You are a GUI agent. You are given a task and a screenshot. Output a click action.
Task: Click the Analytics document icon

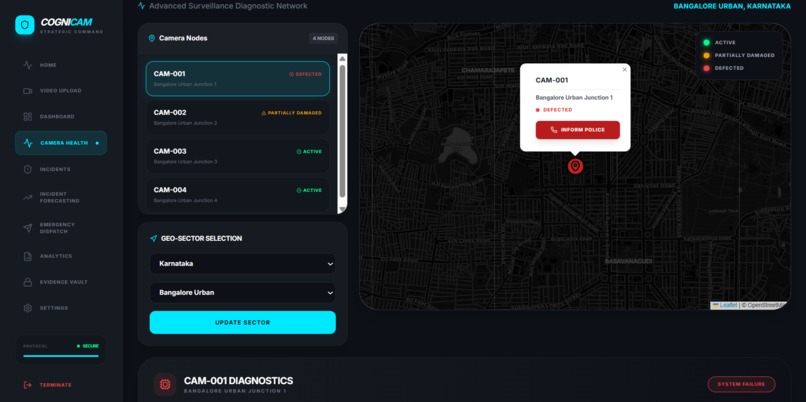click(x=28, y=256)
